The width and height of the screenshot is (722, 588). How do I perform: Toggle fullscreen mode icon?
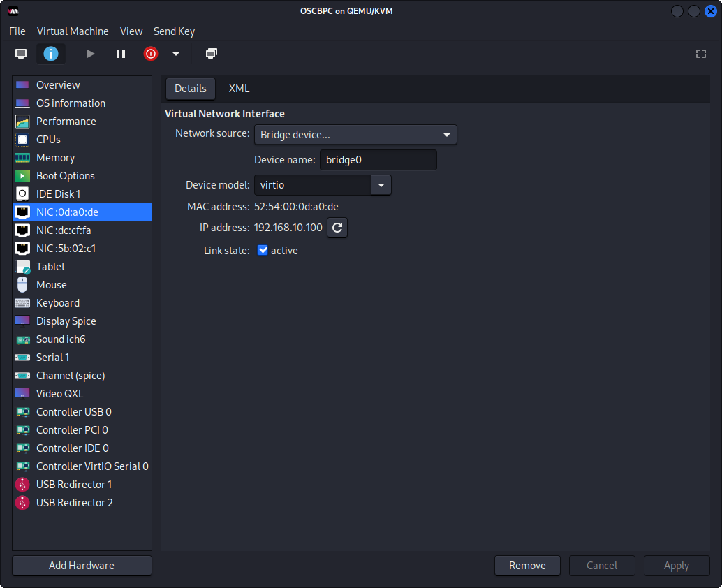coord(701,54)
